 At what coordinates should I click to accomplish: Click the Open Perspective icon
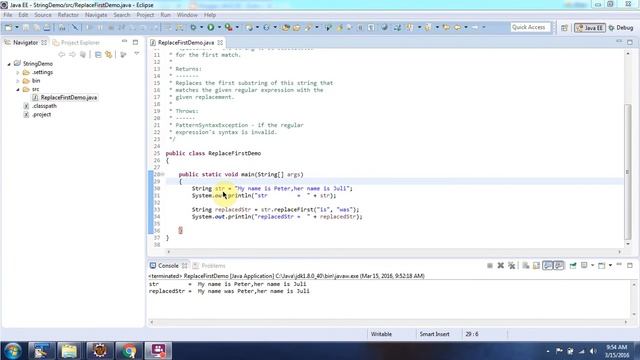(564, 28)
